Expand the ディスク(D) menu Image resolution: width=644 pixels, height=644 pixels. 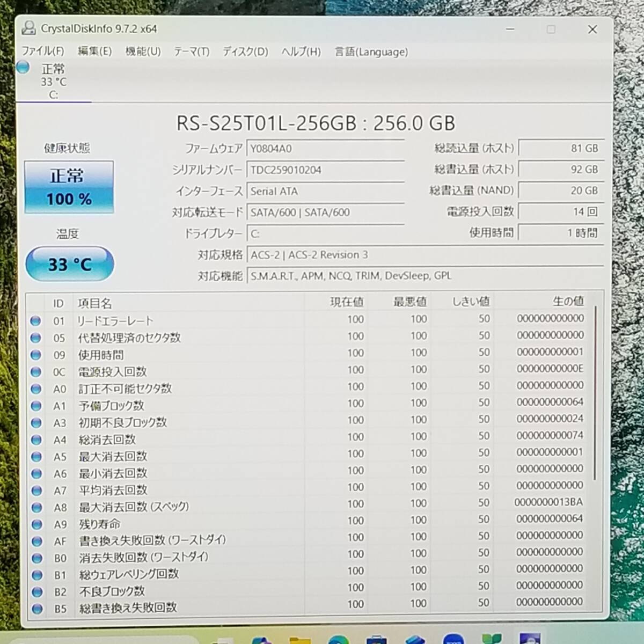245,52
